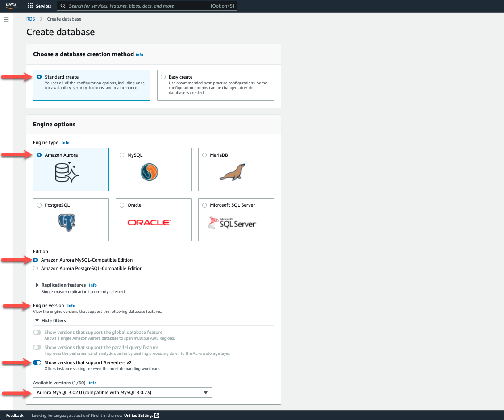
Task: Click the AWS logo icon
Action: [x=11, y=6]
